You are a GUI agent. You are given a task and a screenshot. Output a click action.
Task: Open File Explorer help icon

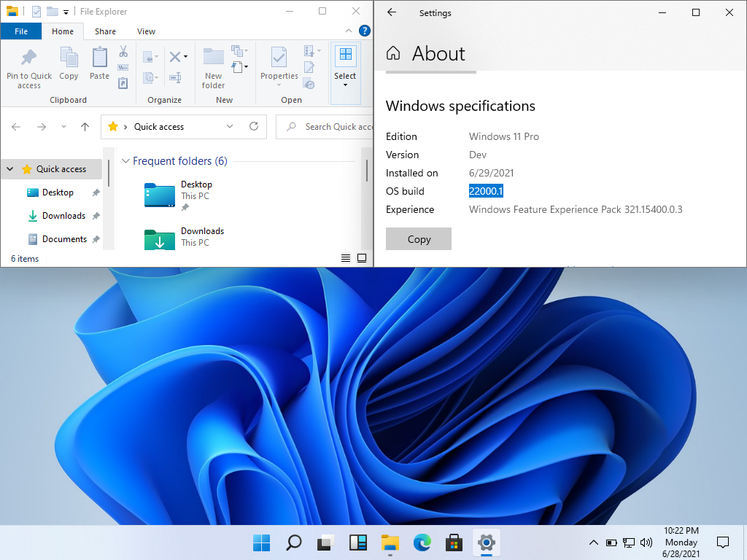tap(365, 31)
